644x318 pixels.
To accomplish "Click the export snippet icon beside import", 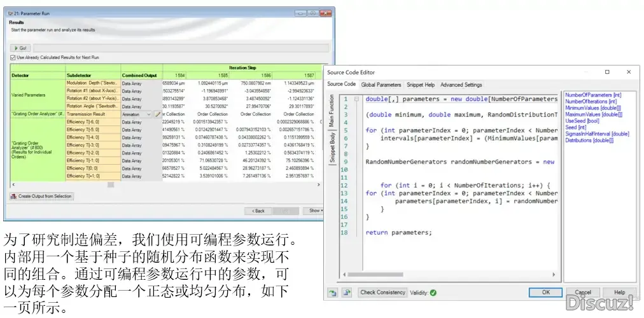I will (347, 293).
